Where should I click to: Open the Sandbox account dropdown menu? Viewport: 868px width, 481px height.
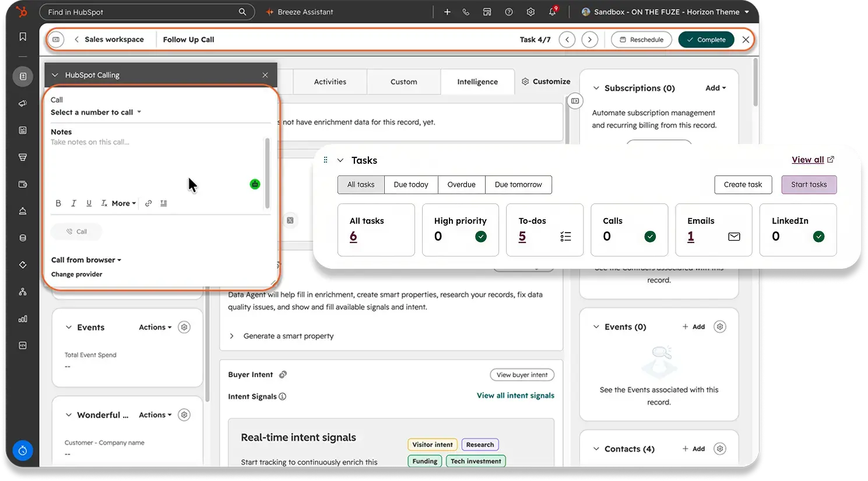click(666, 12)
